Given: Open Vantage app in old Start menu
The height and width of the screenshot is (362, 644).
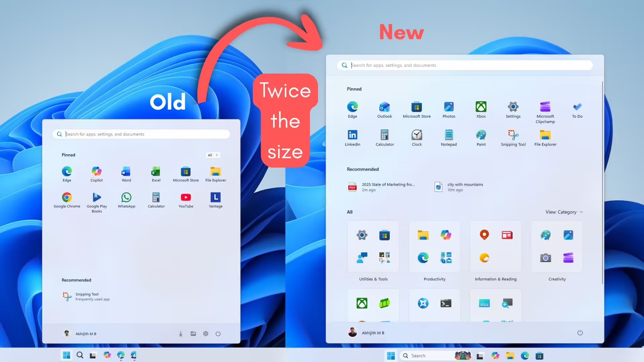Looking at the screenshot, I should pyautogui.click(x=215, y=200).
